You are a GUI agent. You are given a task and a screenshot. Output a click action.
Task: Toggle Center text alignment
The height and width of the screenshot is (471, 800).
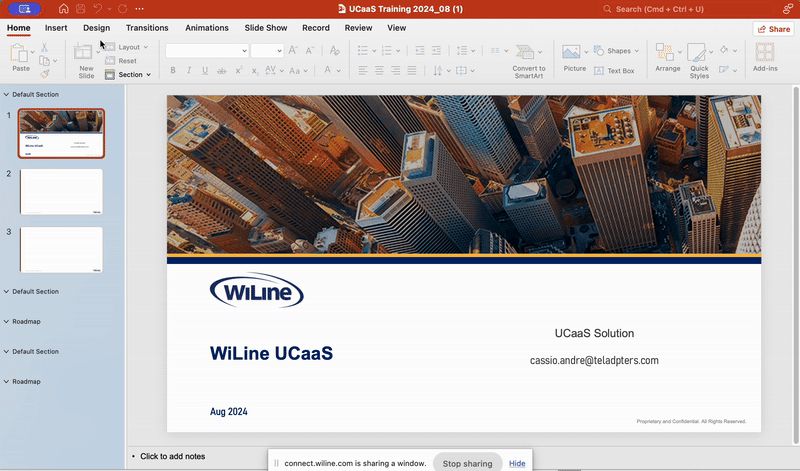[379, 70]
